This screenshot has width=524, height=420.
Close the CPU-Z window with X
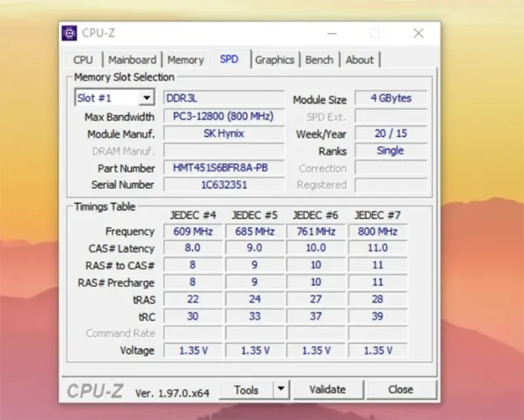419,33
